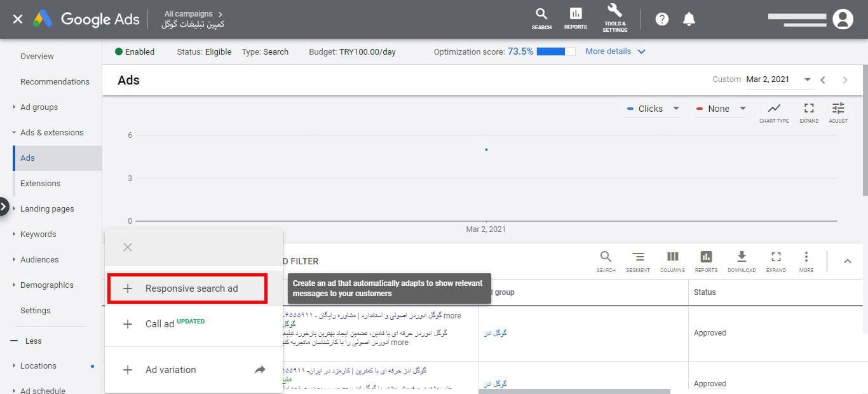The image size is (868, 394).
Task: Click the horizontal table scrollbar
Action: (574, 391)
